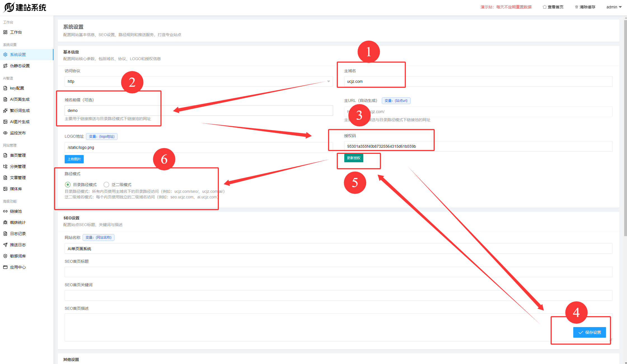Click the 监控发布 eye icon

point(5,133)
